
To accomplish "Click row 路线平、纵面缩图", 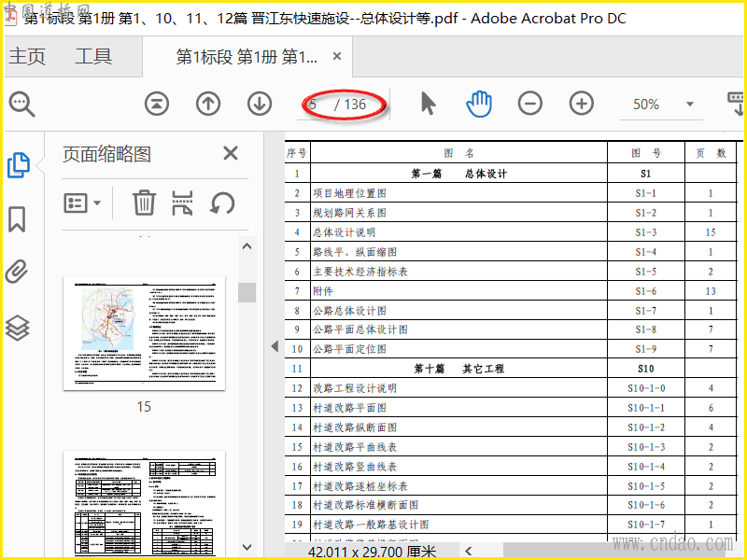I will [x=511, y=251].
